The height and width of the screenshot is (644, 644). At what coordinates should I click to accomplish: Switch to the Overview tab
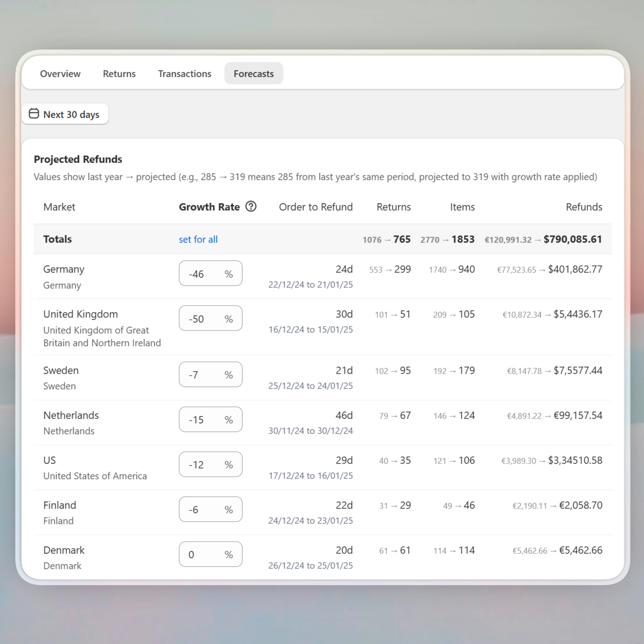60,74
